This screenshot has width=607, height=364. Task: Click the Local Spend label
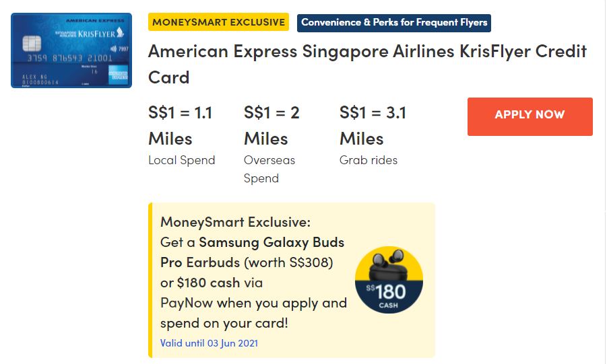[x=181, y=160]
